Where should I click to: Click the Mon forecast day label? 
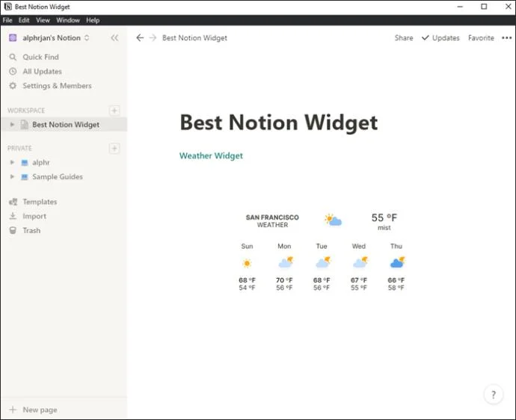(x=284, y=247)
